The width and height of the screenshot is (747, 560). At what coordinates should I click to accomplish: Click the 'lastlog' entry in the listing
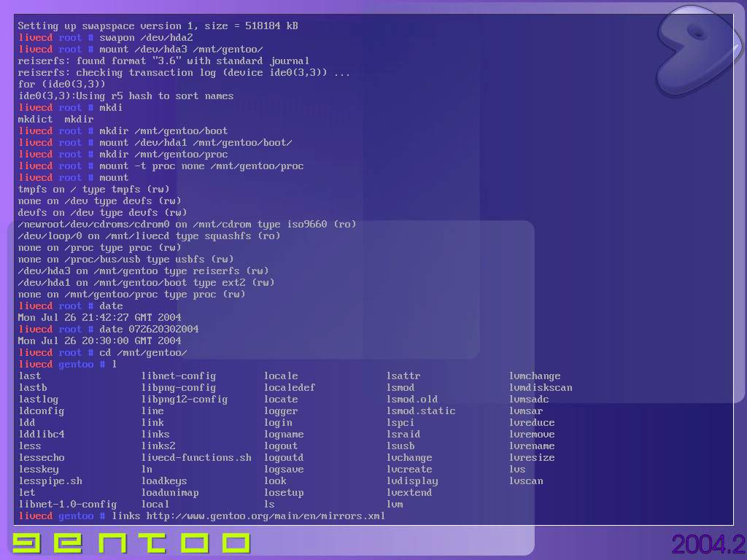coord(39,400)
